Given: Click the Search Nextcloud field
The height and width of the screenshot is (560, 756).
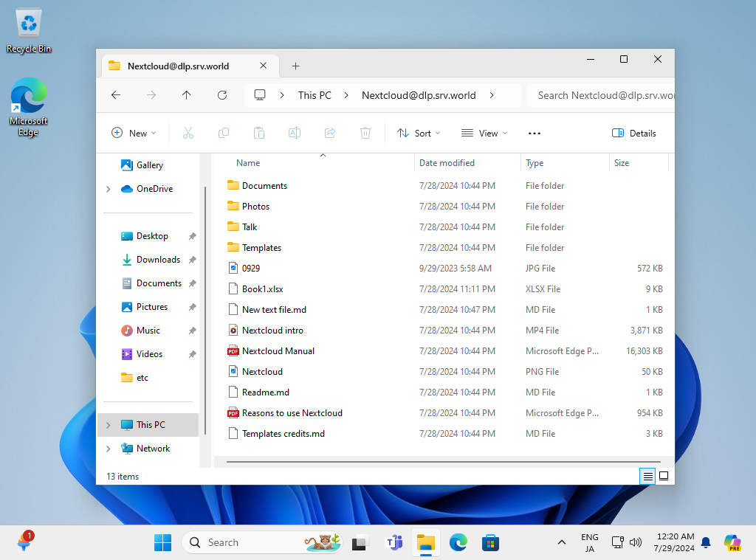Looking at the screenshot, I should [x=601, y=95].
